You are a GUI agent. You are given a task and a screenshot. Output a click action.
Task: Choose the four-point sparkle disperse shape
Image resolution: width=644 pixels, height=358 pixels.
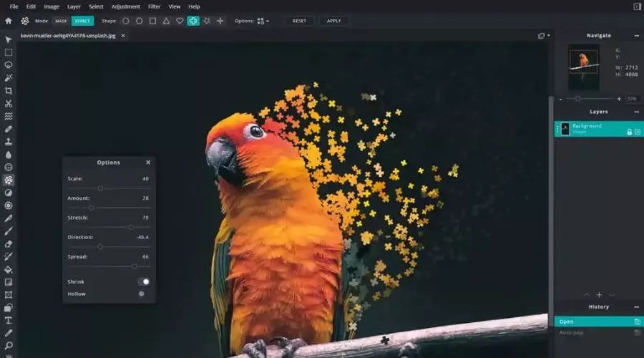point(220,21)
